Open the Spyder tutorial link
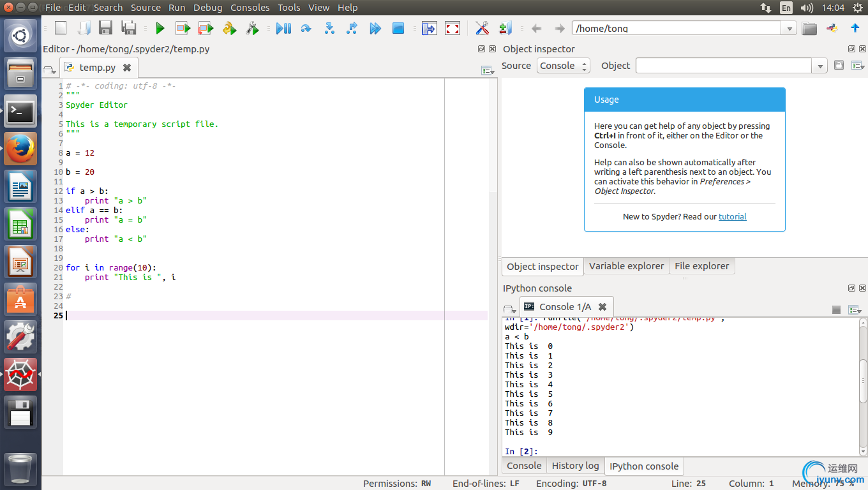Image resolution: width=868 pixels, height=490 pixels. click(732, 216)
